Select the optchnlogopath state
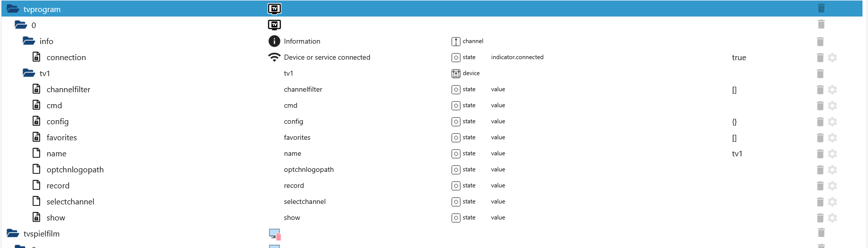The width and height of the screenshot is (868, 248). pos(75,170)
